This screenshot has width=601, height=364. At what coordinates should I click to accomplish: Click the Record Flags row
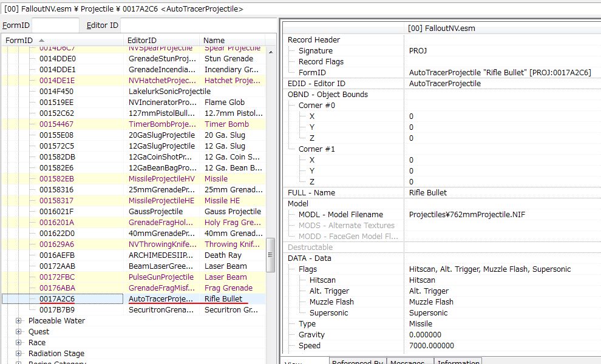coord(443,62)
